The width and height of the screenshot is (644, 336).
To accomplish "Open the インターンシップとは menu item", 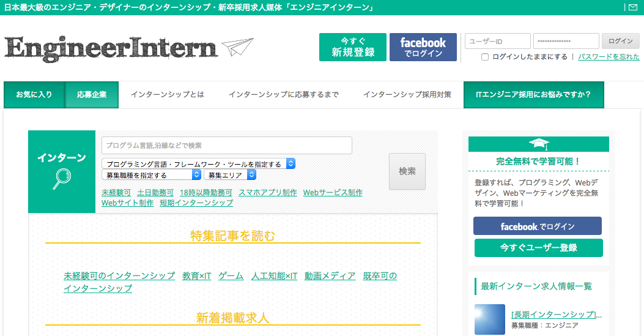I will tap(168, 94).
